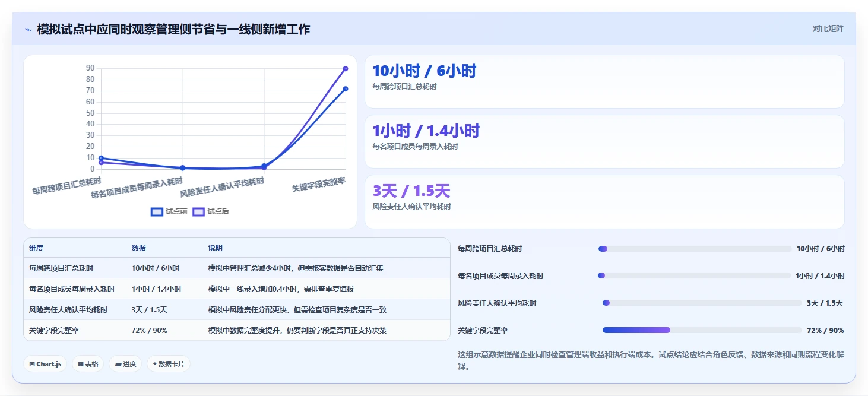
Task: Select the 数据卡片 chip
Action: pyautogui.click(x=169, y=364)
